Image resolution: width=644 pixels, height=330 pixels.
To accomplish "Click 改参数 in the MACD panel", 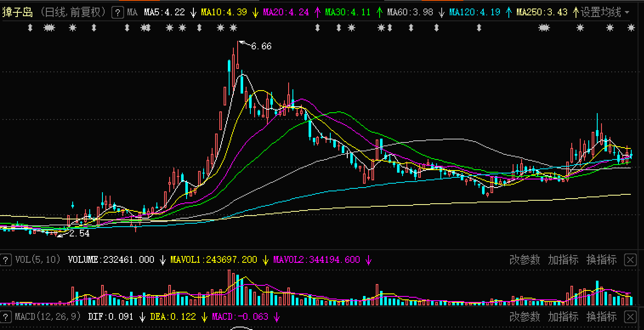I will (525, 317).
